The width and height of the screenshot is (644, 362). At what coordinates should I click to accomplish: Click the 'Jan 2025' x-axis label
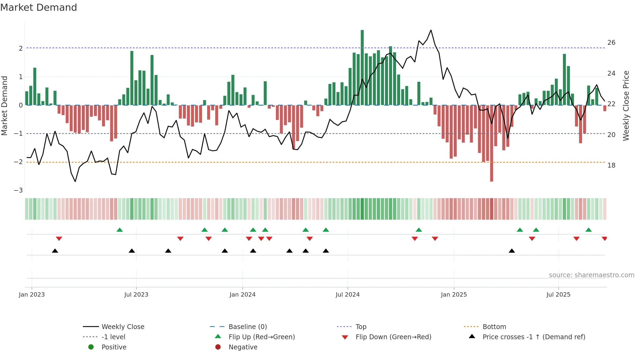click(454, 294)
